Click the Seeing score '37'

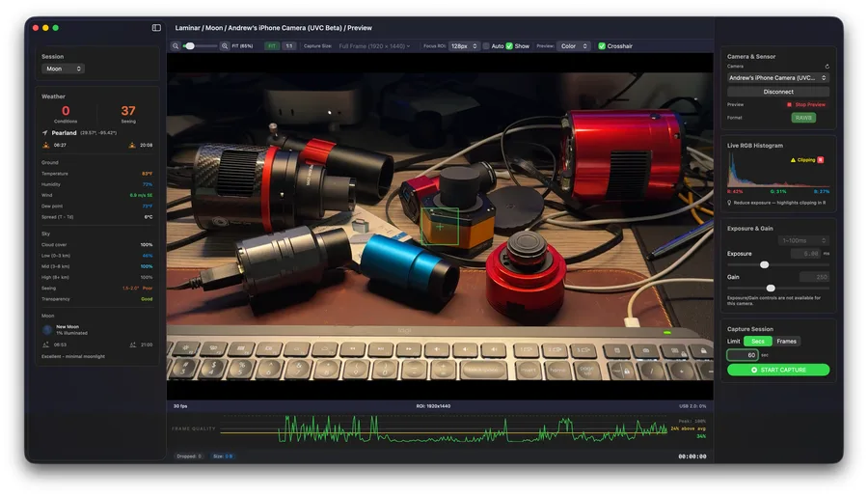pos(128,111)
